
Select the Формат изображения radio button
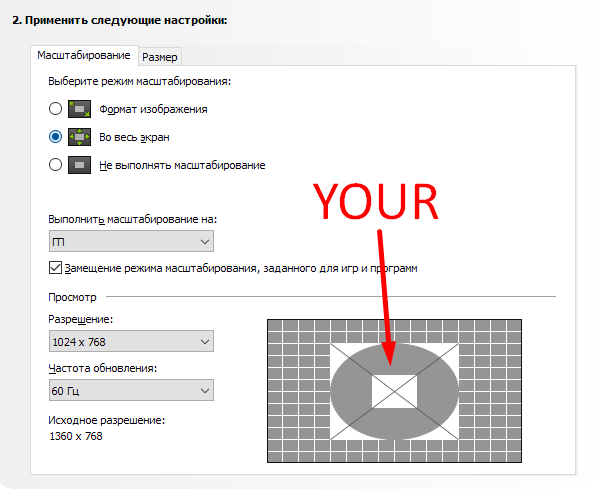click(55, 109)
